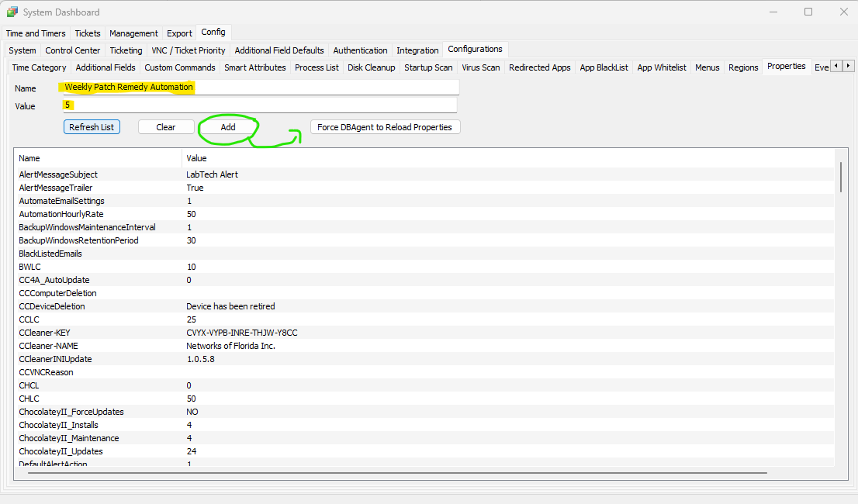Select the Export tab
Screen dimensions: 858x504
(178, 33)
